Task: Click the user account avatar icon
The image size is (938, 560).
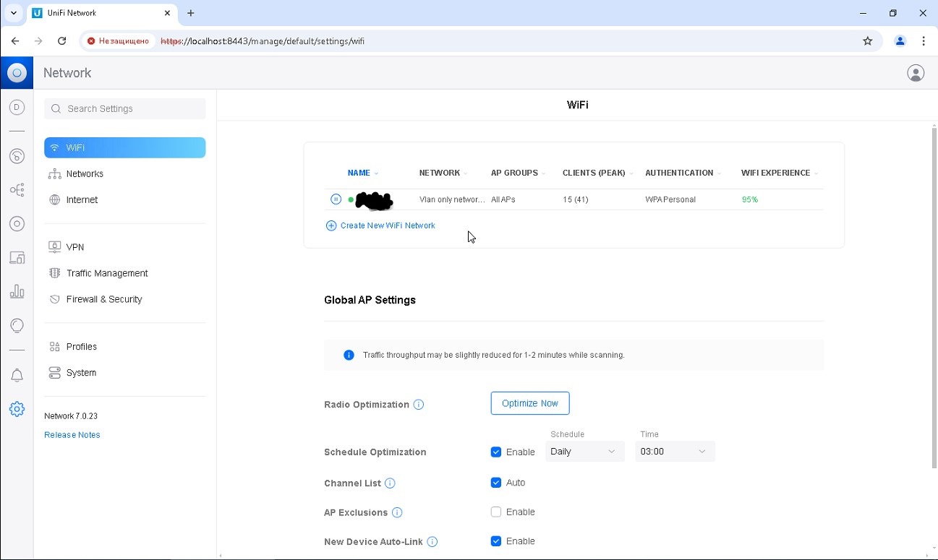Action: [x=916, y=73]
